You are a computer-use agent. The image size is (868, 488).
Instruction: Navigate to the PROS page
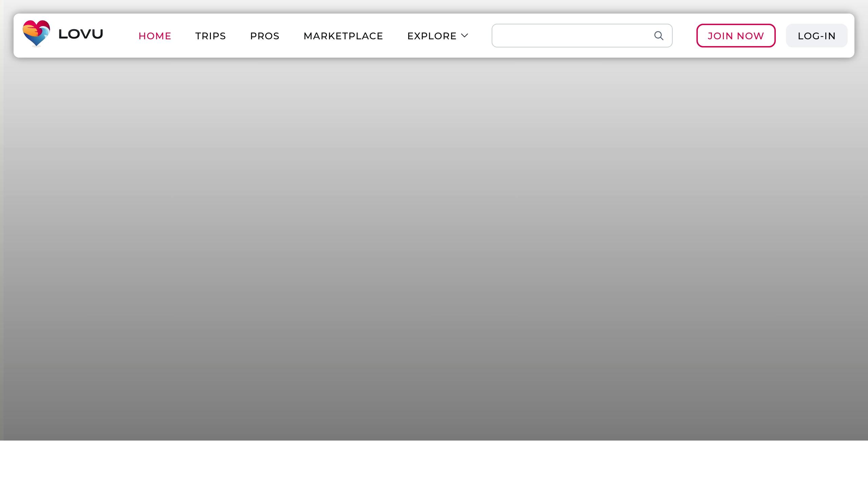[264, 36]
